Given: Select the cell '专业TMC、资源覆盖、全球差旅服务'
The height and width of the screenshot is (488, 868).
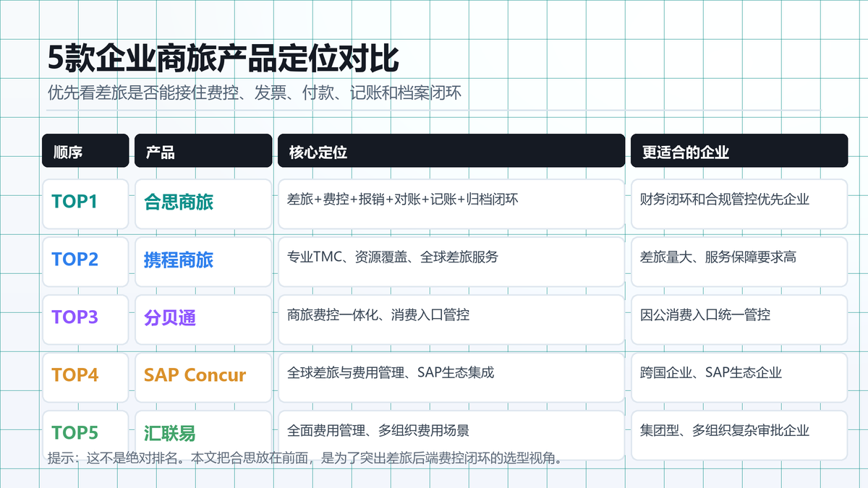Looking at the screenshot, I should (x=451, y=262).
